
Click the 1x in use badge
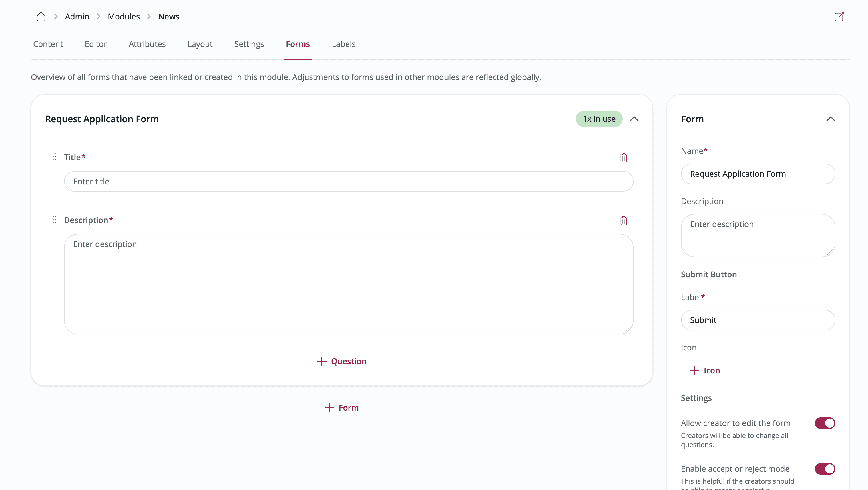599,119
